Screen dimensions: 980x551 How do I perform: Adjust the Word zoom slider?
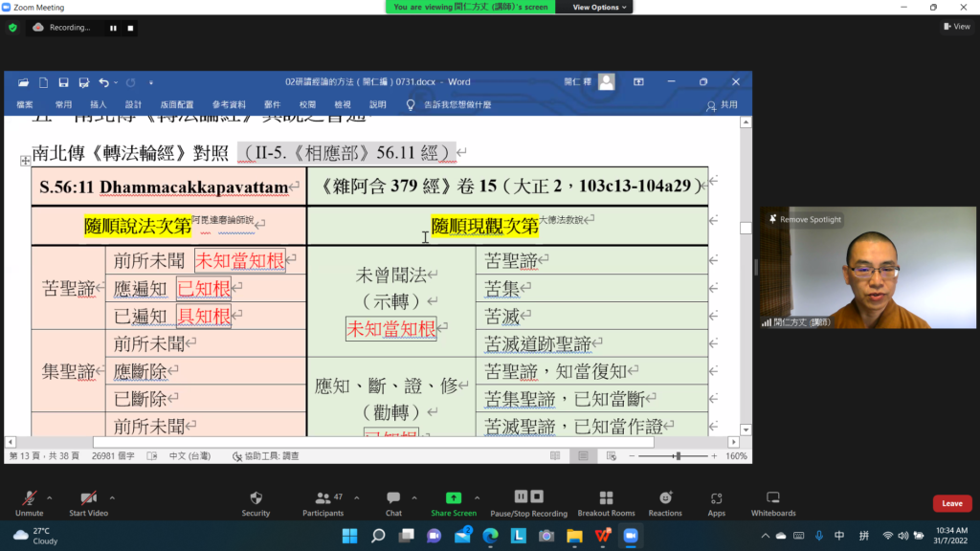(678, 456)
